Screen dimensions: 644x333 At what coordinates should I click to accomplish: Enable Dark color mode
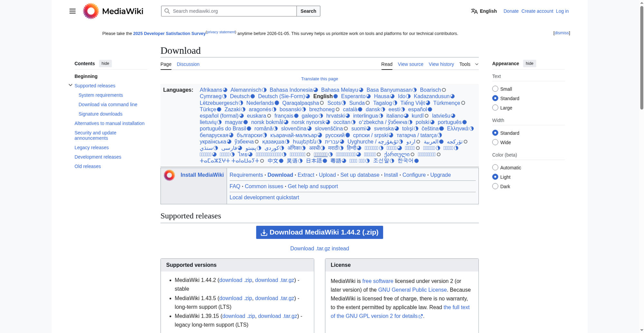tap(495, 186)
